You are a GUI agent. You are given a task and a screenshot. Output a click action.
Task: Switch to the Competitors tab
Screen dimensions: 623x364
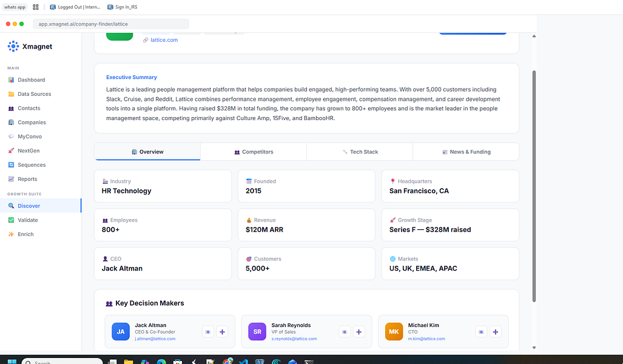254,152
